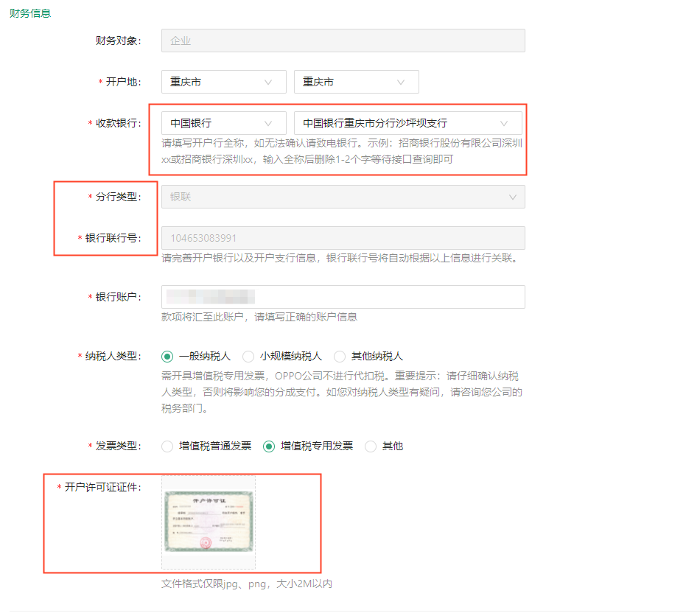Choose 其他 as the invoice type

(x=370, y=446)
